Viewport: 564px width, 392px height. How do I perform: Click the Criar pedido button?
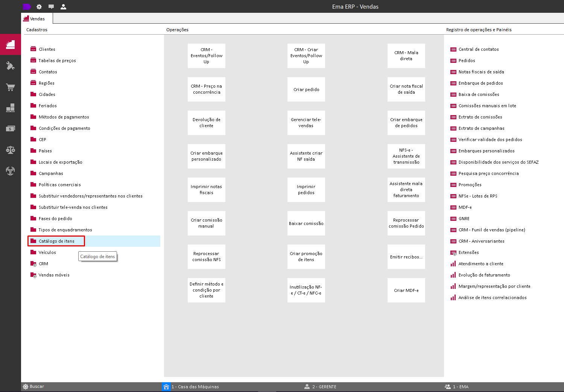click(306, 89)
